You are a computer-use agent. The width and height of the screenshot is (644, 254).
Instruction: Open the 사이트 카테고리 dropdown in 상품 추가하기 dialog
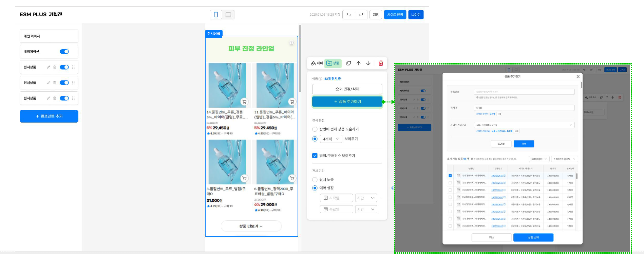524,125
